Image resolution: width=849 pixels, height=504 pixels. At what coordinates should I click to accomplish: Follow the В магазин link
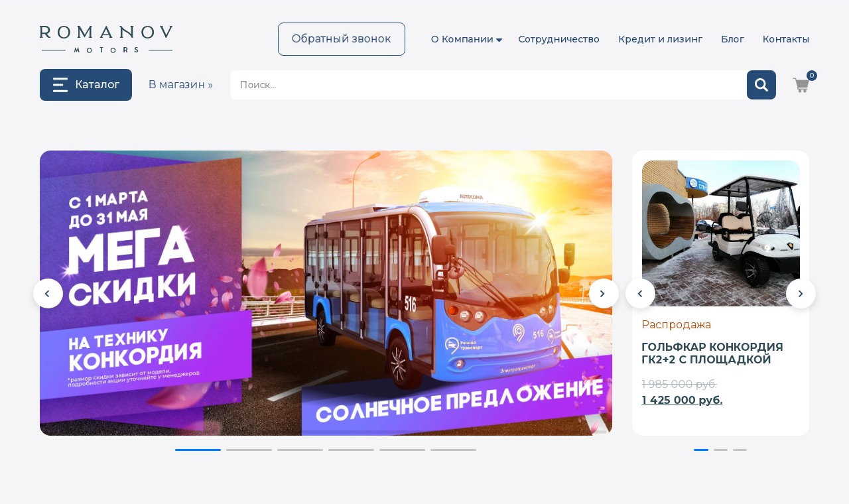point(180,85)
